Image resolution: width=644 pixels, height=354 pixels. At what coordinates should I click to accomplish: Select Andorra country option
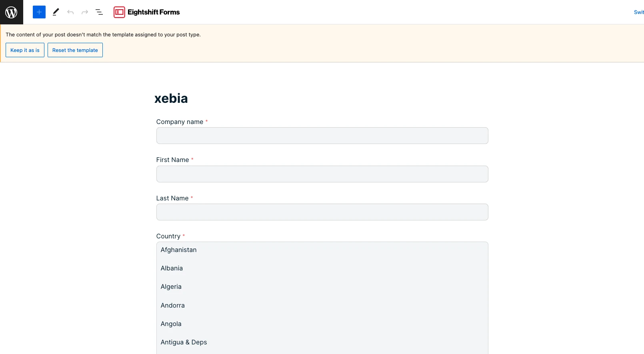click(172, 305)
